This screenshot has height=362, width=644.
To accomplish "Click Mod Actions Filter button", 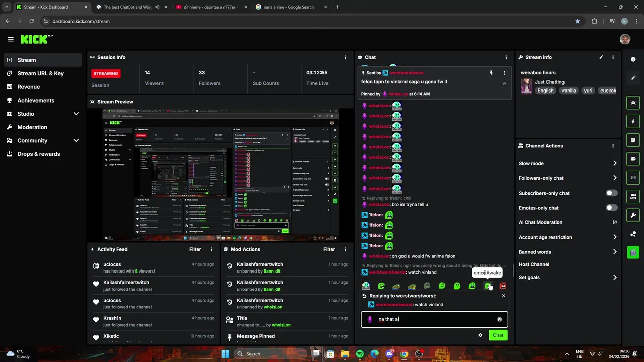I will [x=329, y=249].
